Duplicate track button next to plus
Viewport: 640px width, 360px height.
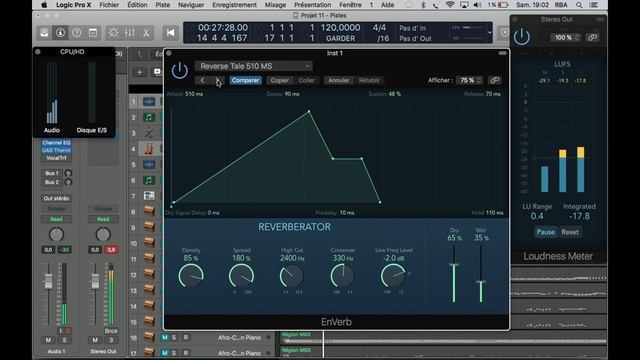coord(157,72)
